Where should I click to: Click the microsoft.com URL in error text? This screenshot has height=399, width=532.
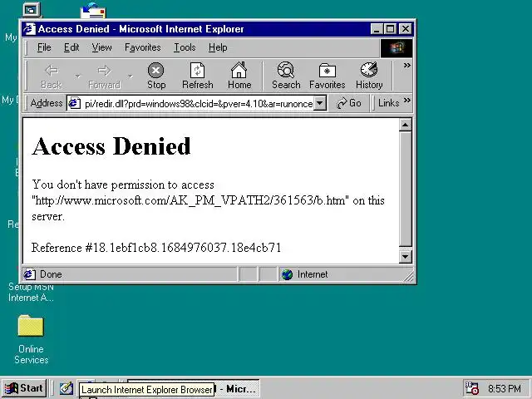190,200
